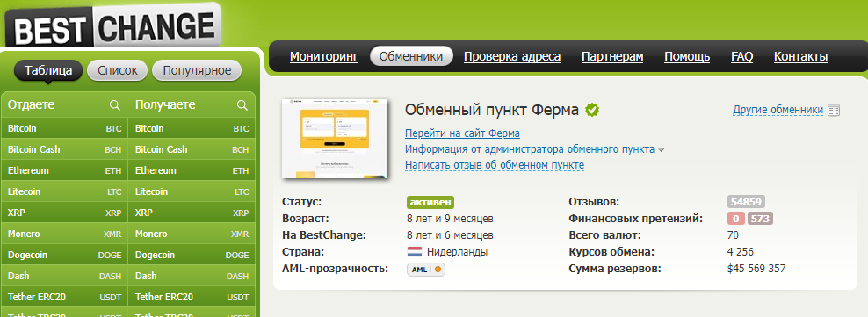868x317 pixels.
Task: Click the table icon beside Другие обменники
Action: (834, 111)
